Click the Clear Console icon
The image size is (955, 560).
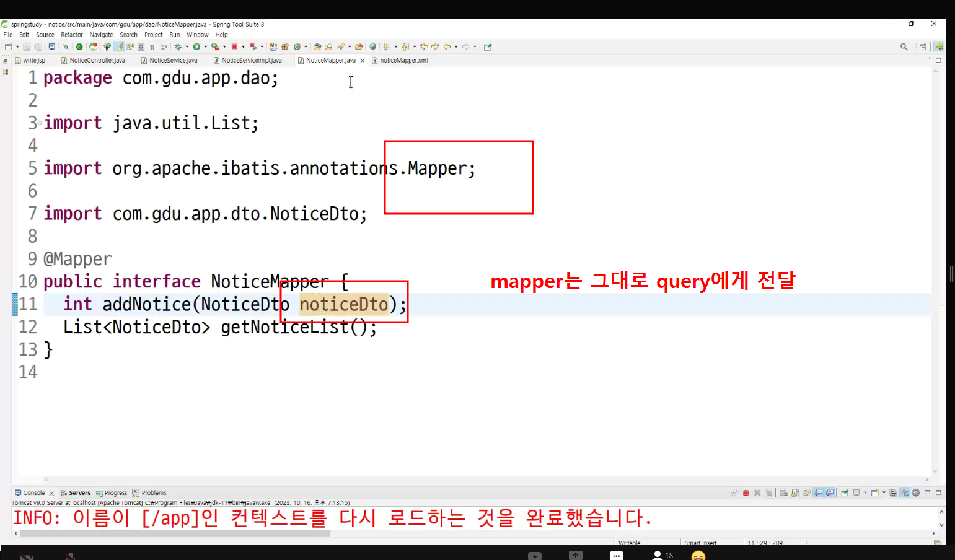click(x=784, y=493)
